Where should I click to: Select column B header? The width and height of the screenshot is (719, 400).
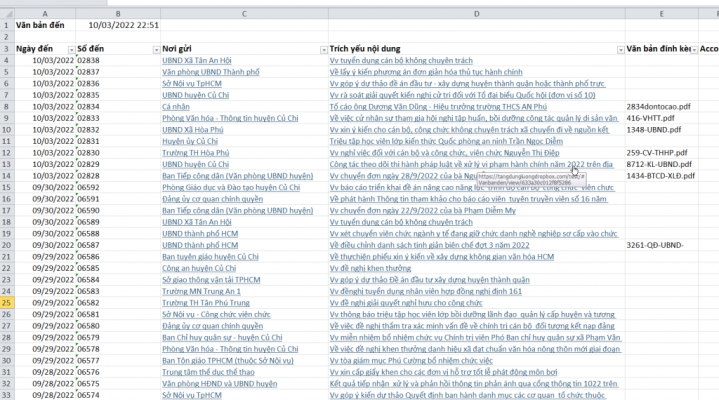tap(118, 14)
